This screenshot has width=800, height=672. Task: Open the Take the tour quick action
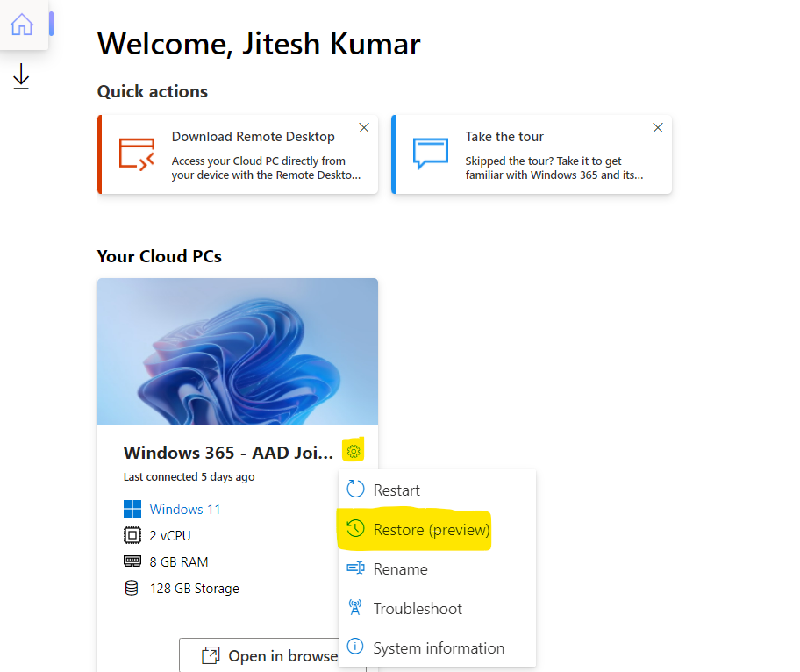pos(532,154)
